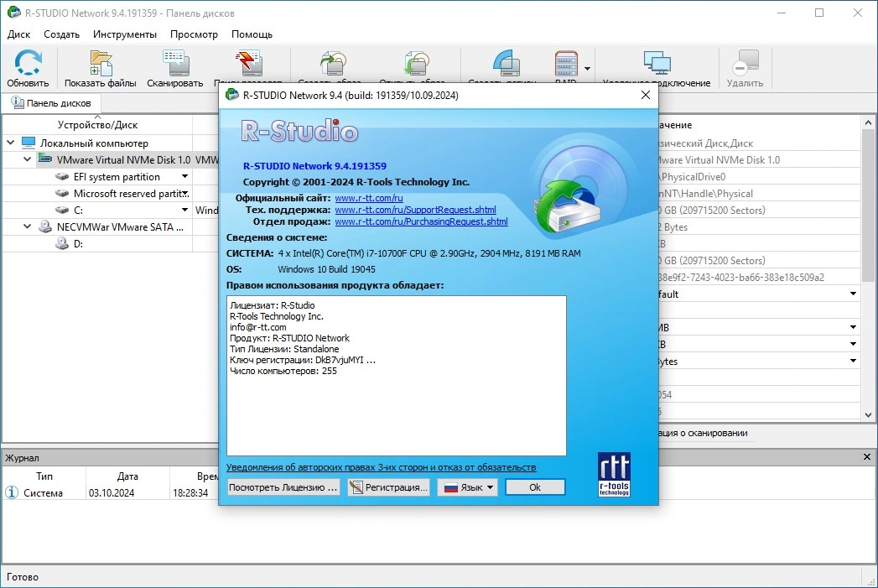Viewport: 878px width, 588px height.
Task: Click the remote connection toolbar icon
Action: [657, 63]
